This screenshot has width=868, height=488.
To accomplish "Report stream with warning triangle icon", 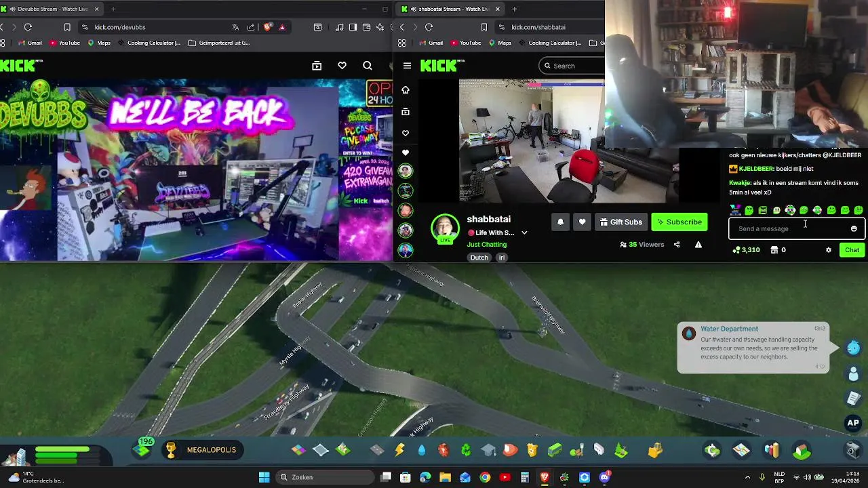I will click(x=698, y=245).
